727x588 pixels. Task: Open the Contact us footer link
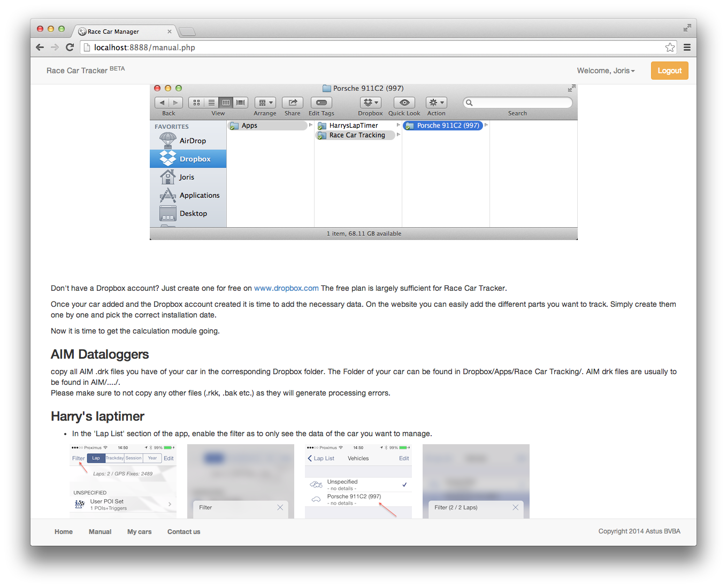(x=183, y=532)
